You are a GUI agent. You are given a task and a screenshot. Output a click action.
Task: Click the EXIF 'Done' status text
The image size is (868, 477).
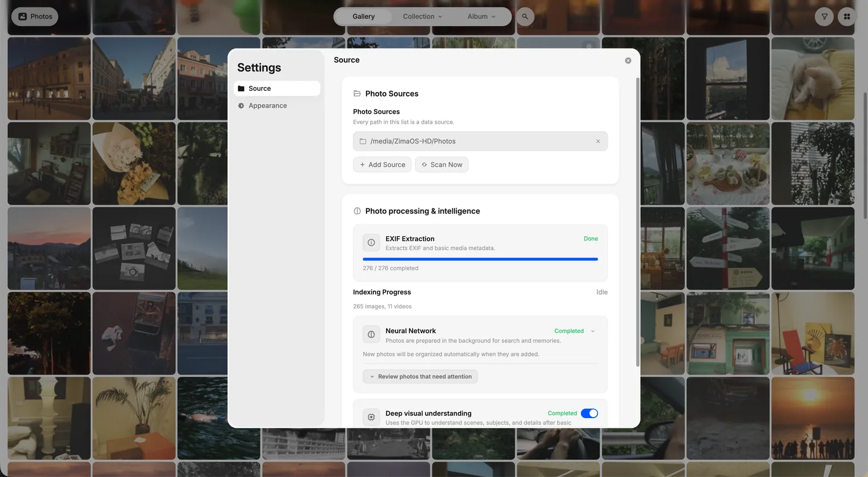point(590,239)
